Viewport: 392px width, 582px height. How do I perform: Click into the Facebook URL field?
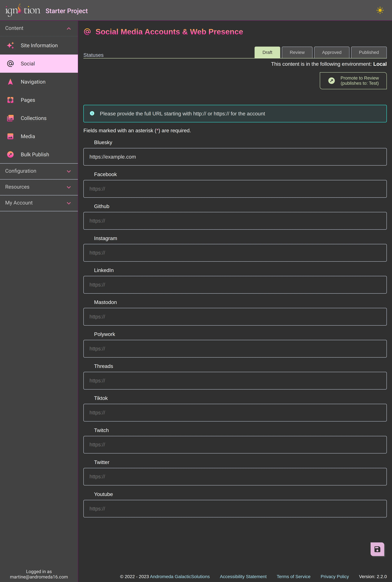235,189
